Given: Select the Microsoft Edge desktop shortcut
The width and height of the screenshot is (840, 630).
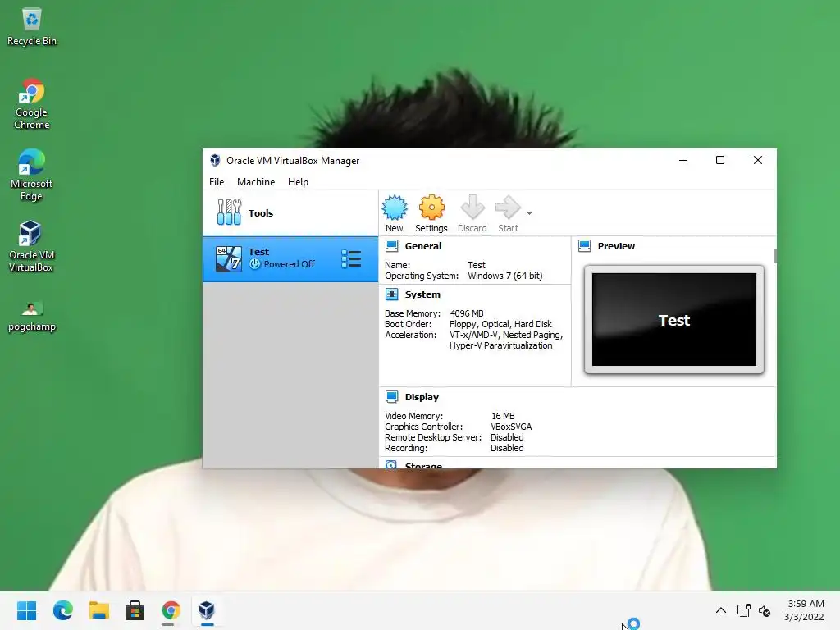Looking at the screenshot, I should pos(32,176).
